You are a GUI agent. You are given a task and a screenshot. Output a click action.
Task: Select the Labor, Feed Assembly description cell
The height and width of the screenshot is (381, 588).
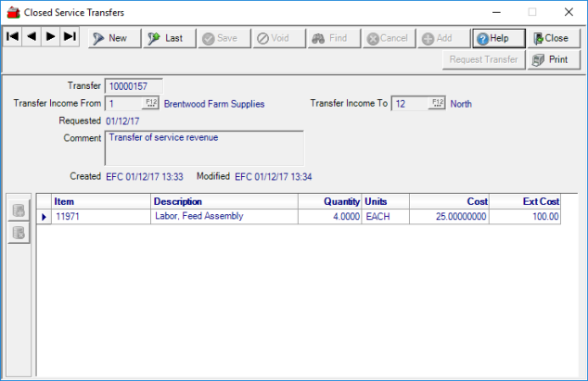click(224, 216)
